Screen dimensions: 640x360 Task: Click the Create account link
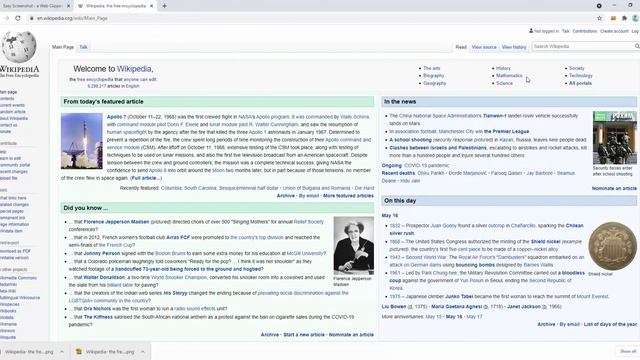[614, 31]
